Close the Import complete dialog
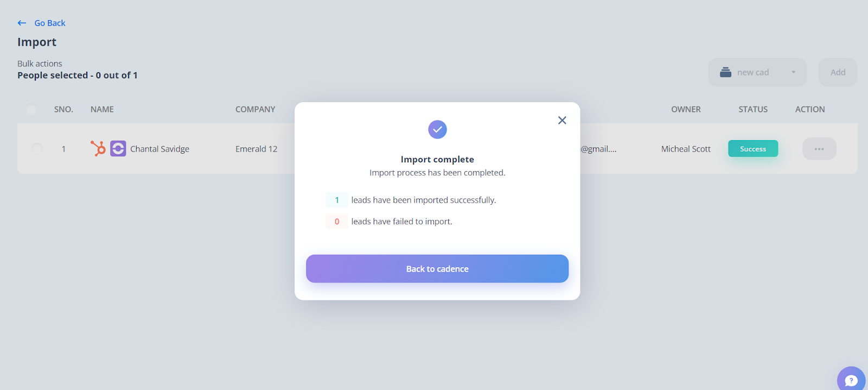 pyautogui.click(x=562, y=120)
